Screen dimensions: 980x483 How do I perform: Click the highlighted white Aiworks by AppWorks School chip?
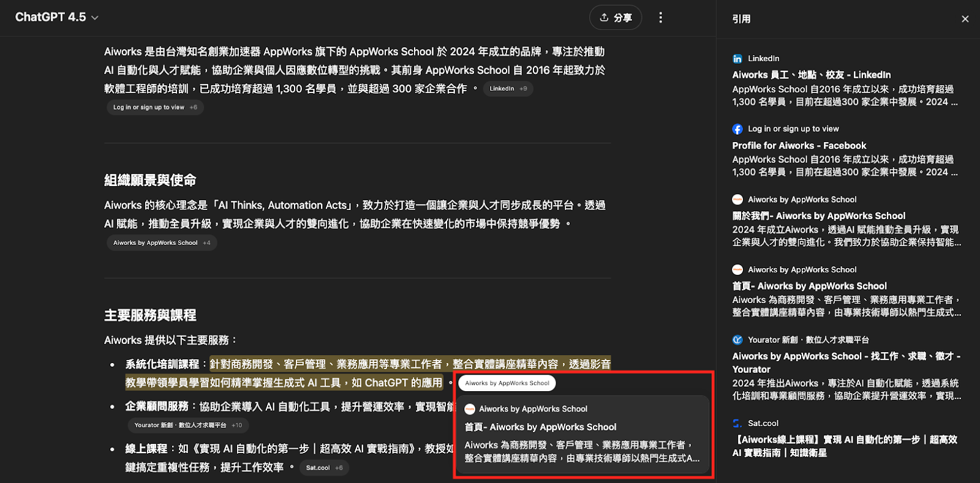tap(507, 383)
